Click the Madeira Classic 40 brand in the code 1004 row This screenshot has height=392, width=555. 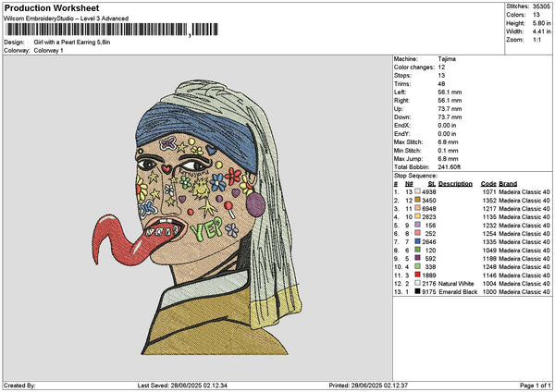[x=524, y=284]
